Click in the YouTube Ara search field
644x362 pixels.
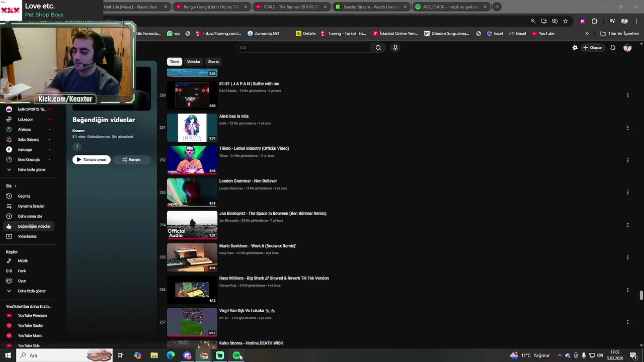pos(303,48)
